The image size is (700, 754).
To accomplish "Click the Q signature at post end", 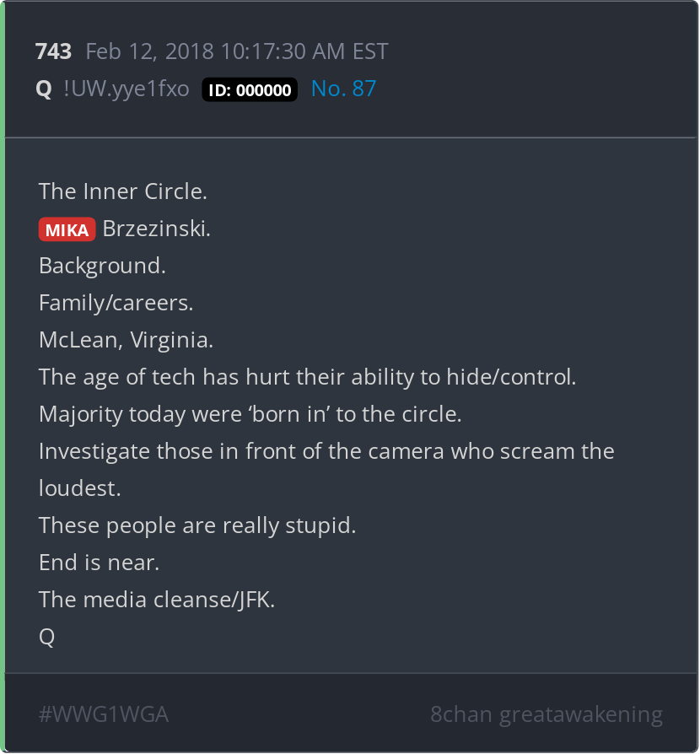I will [x=46, y=637].
